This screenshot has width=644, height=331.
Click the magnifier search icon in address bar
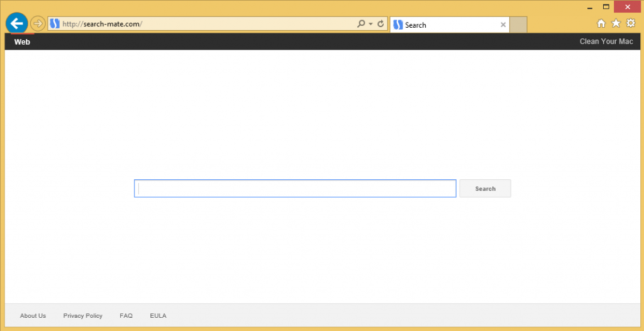point(361,24)
